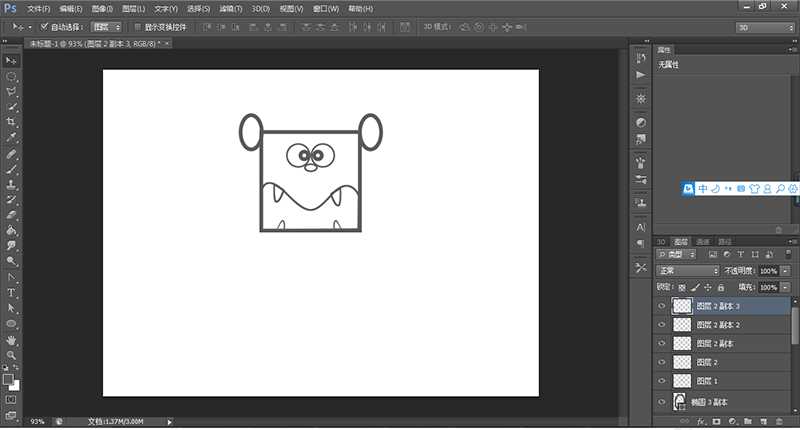This screenshot has width=800, height=430.
Task: Toggle the auto-select checkbox
Action: tap(45, 26)
